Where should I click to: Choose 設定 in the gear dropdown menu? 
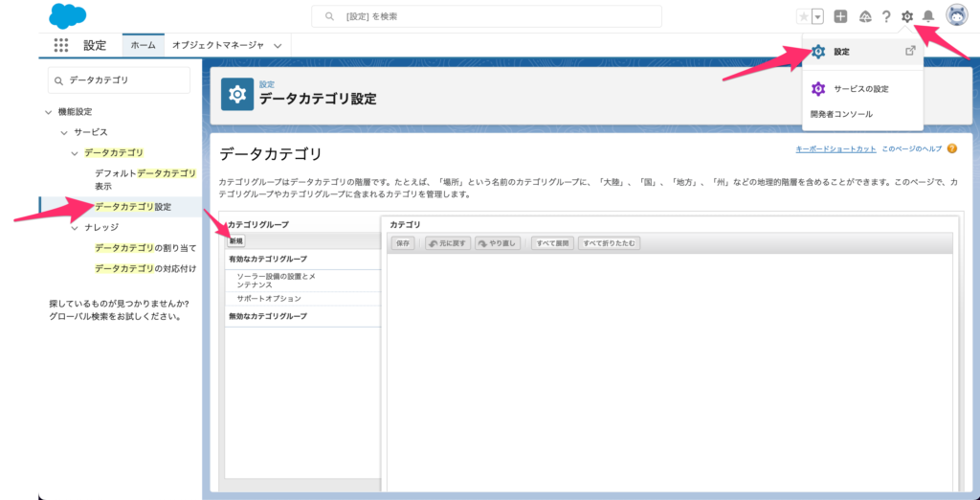tap(862, 52)
